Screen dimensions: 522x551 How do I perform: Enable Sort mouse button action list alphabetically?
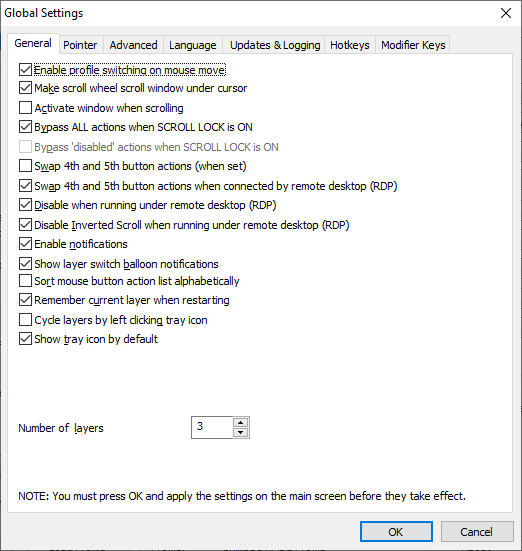click(x=25, y=281)
